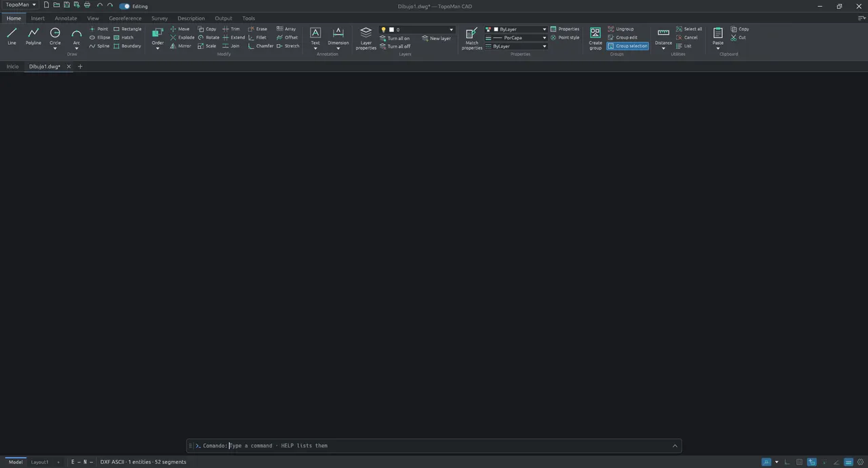Activate the Point tool
This screenshot has width=868, height=468.
99,29
